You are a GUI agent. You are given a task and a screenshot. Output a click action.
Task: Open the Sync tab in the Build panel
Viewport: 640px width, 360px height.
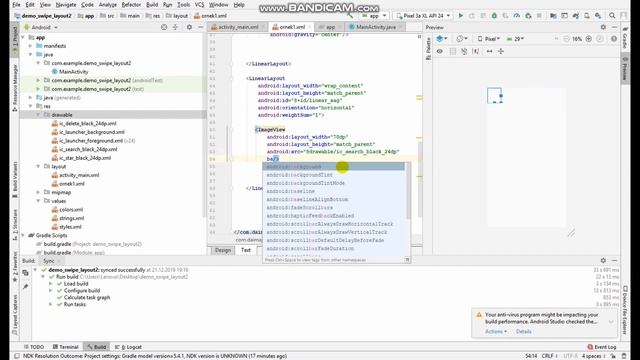tap(50, 261)
